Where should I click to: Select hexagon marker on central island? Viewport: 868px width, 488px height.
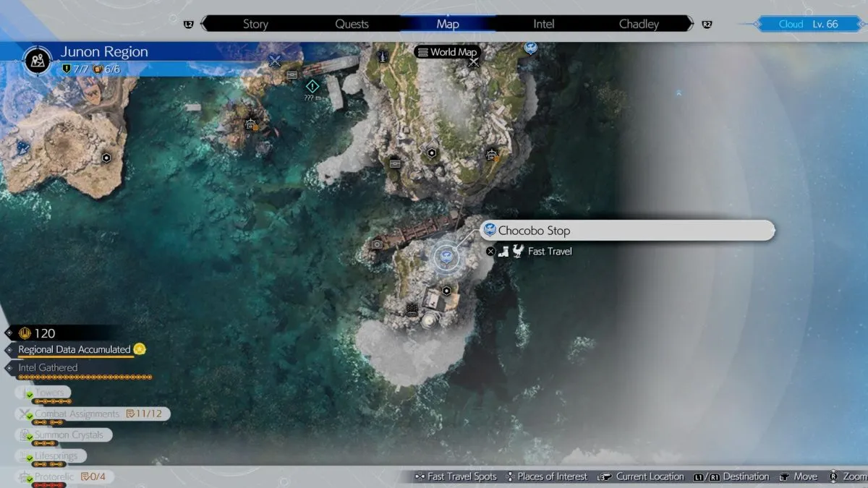[432, 153]
